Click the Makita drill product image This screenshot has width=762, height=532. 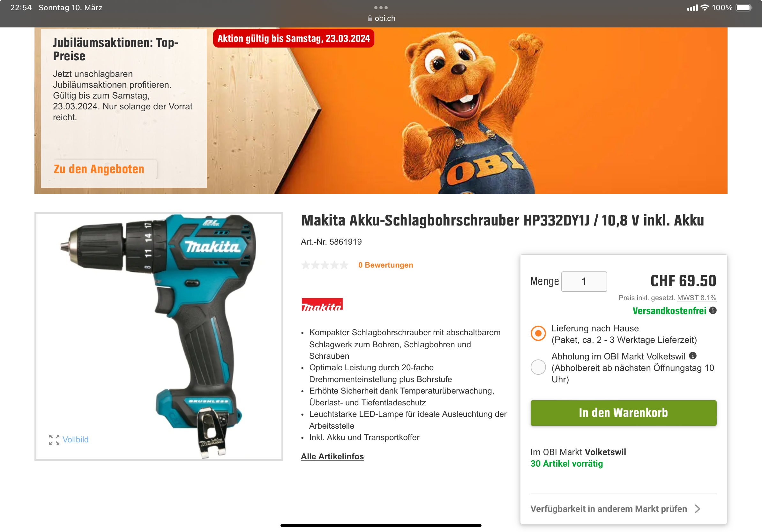[159, 336]
